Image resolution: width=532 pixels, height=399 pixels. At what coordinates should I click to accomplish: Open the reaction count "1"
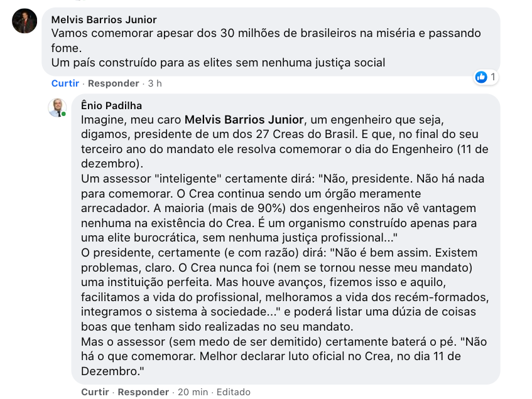(x=493, y=77)
